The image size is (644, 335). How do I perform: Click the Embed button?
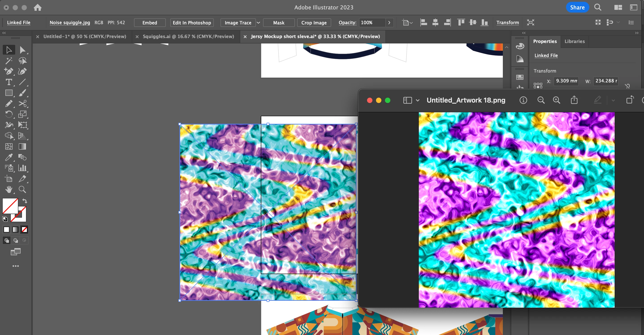click(149, 23)
